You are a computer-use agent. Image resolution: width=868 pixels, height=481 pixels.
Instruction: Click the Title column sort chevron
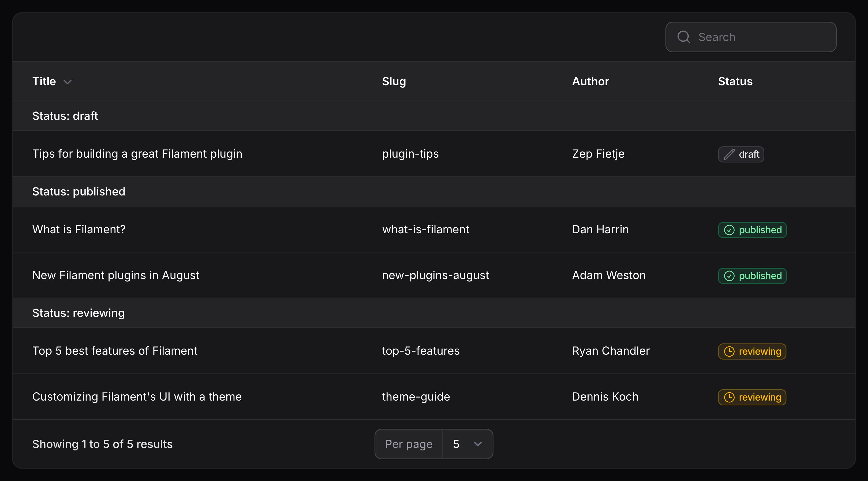pos(68,82)
